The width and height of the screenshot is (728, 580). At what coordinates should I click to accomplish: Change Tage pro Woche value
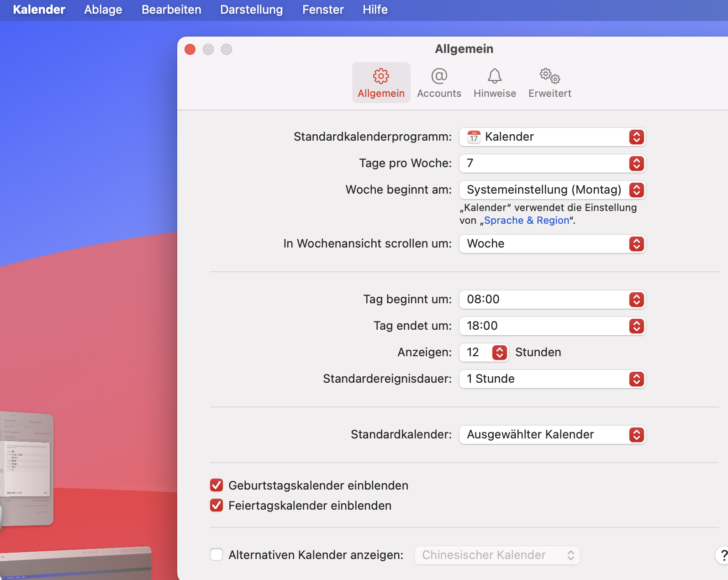(x=552, y=163)
